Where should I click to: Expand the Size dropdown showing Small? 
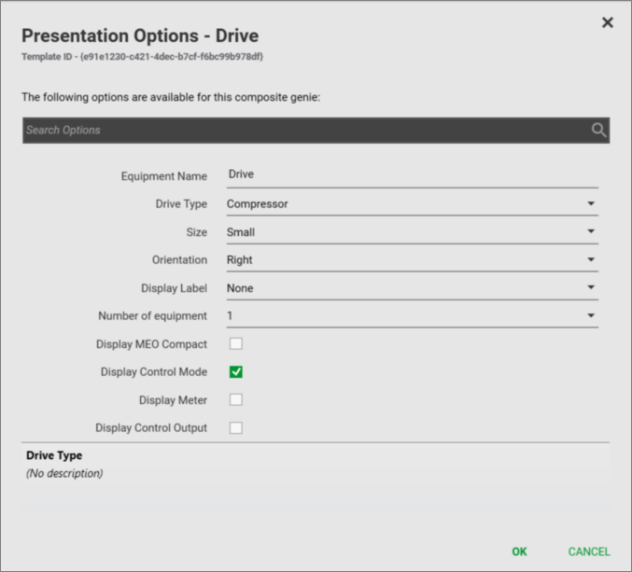411,232
